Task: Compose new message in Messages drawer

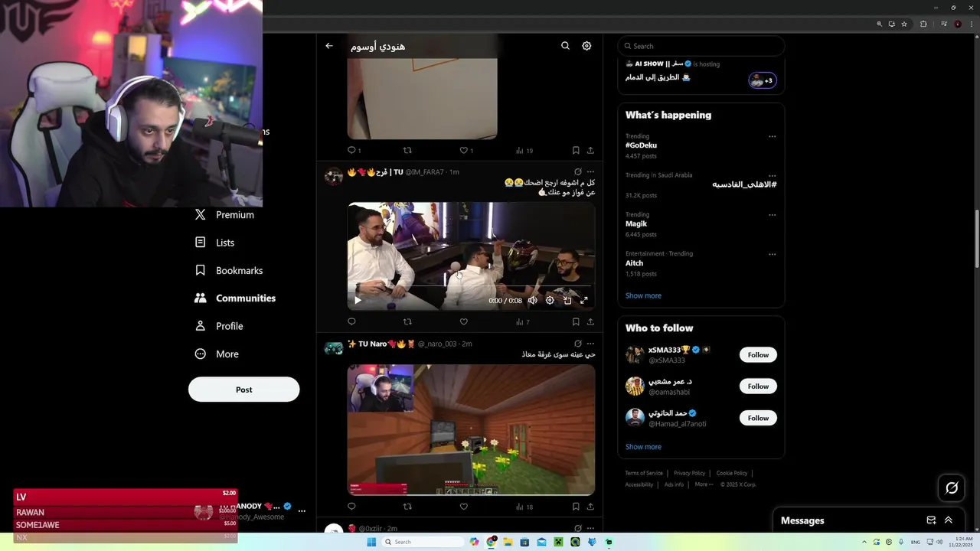Action: (x=931, y=520)
